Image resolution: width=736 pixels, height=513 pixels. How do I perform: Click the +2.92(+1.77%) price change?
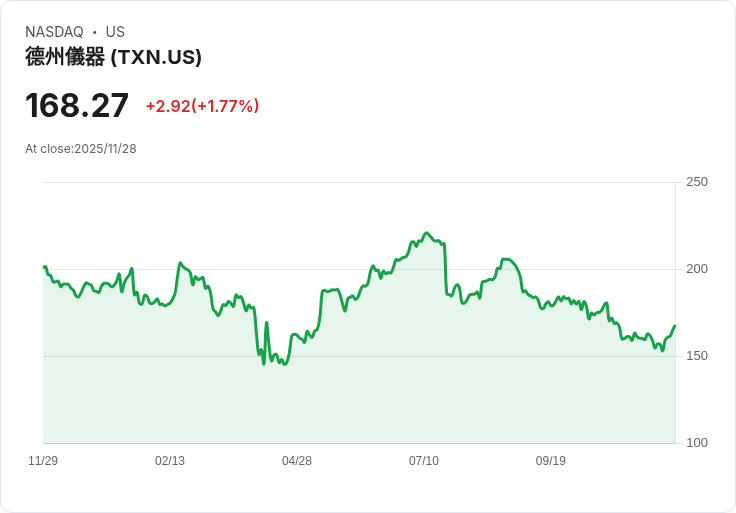(202, 106)
